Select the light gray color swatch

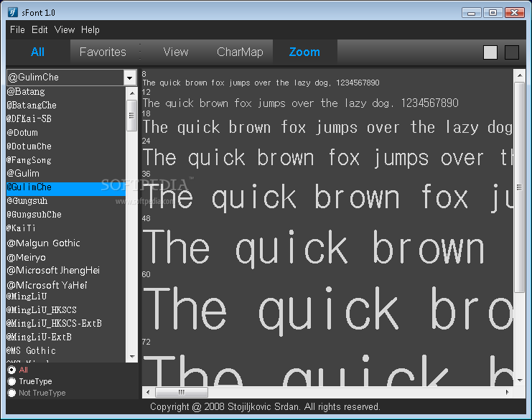(490, 52)
